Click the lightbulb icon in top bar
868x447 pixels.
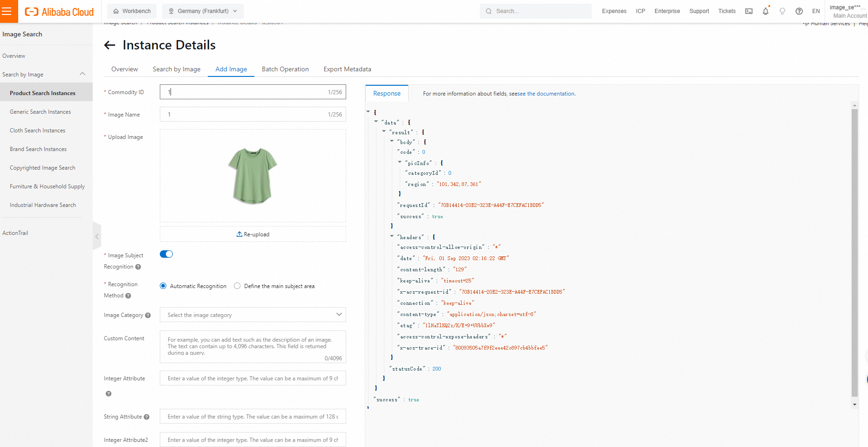point(782,11)
